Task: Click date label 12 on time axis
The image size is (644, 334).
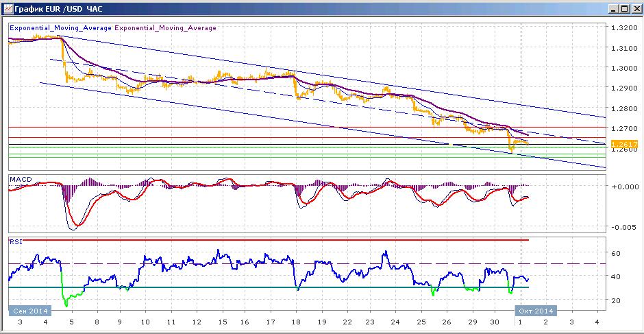Action: pos(197,322)
